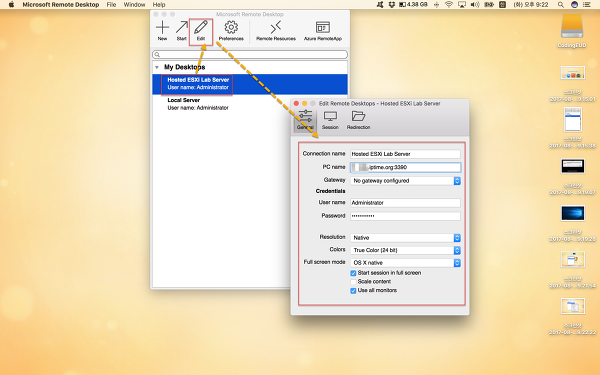Open Spotlight search magnifier icon
The image size is (600, 375).
(561, 5)
